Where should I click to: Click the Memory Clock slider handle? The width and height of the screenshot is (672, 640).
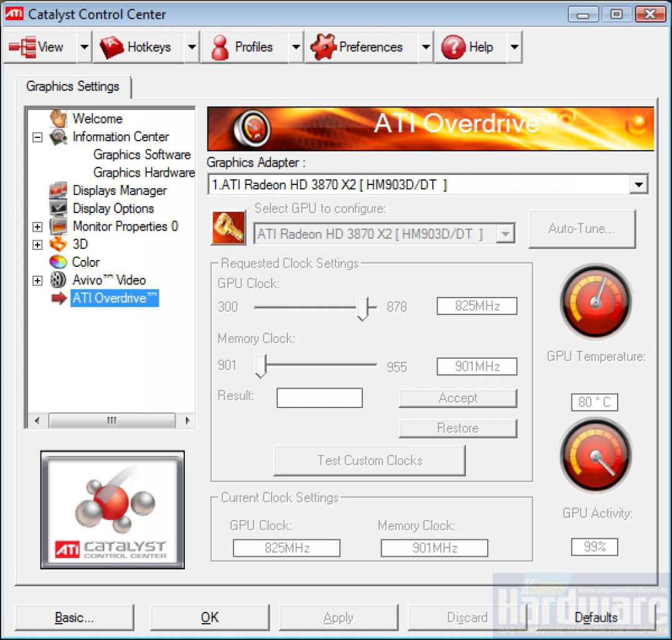tap(260, 366)
